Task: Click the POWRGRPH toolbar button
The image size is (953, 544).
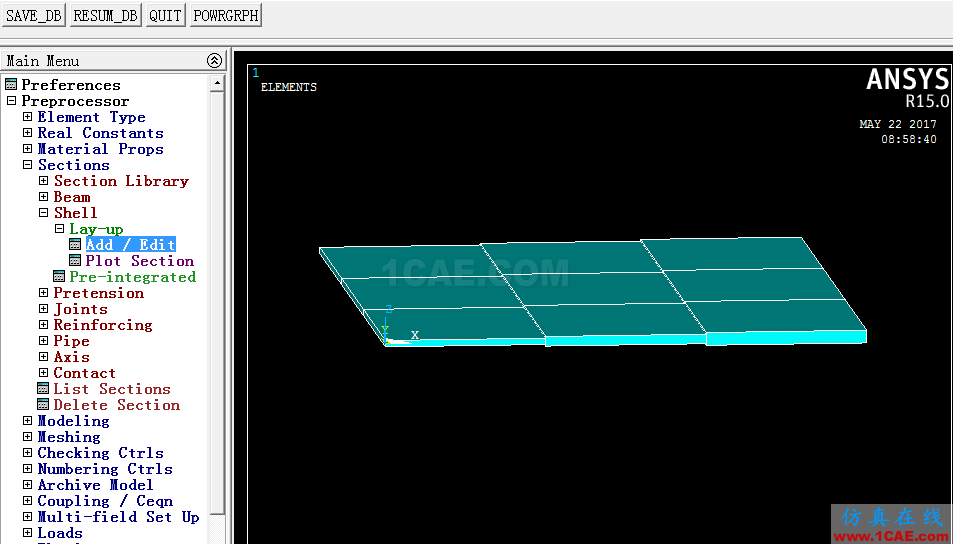Action: coord(226,15)
